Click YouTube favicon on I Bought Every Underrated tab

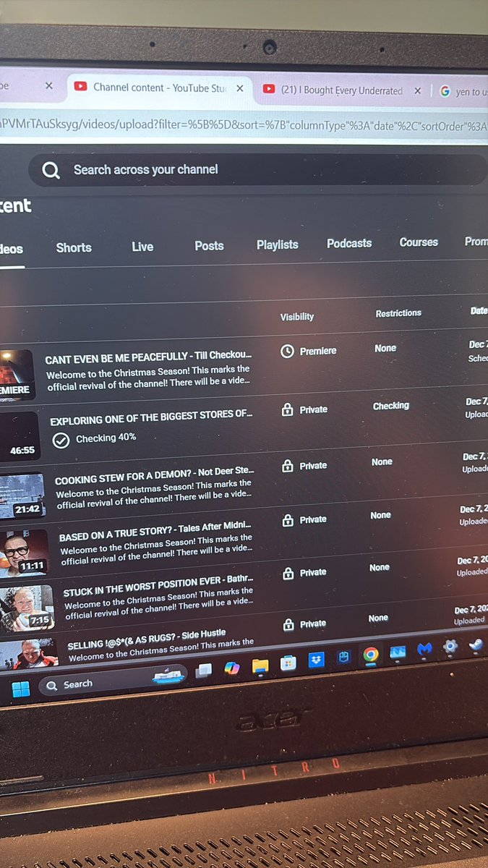269,90
